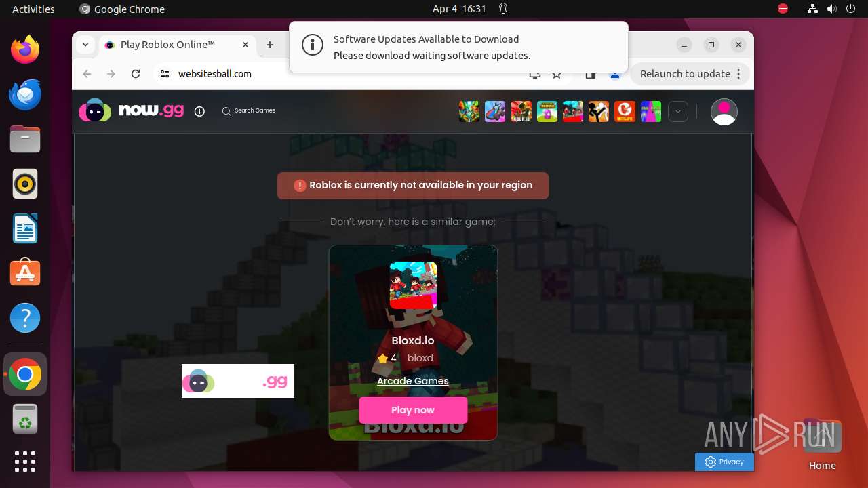Open the Bloxd.io shortcut in header bar

coord(573,111)
